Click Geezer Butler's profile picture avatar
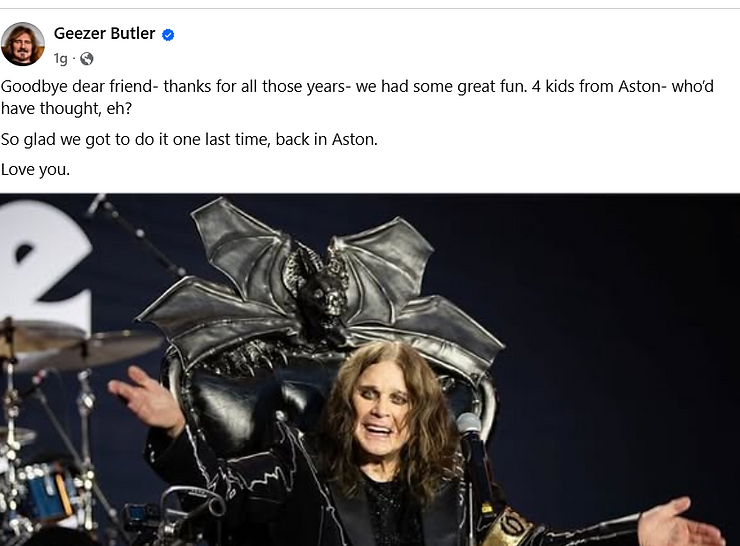Image resolution: width=740 pixels, height=546 pixels. 22,44
